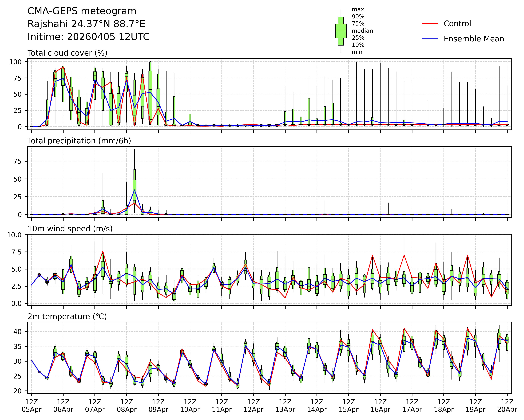Click the Control legend label
Viewport: 524px width, 420px height.
coord(457,24)
